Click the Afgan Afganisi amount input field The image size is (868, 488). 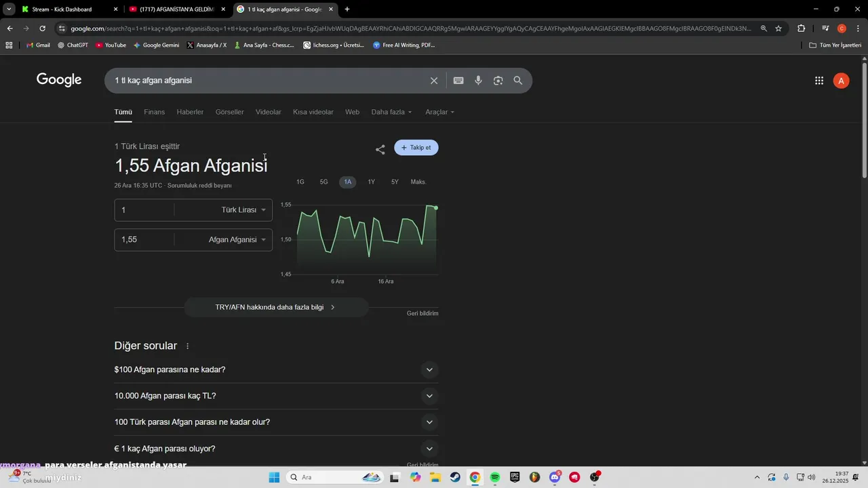pyautogui.click(x=144, y=240)
